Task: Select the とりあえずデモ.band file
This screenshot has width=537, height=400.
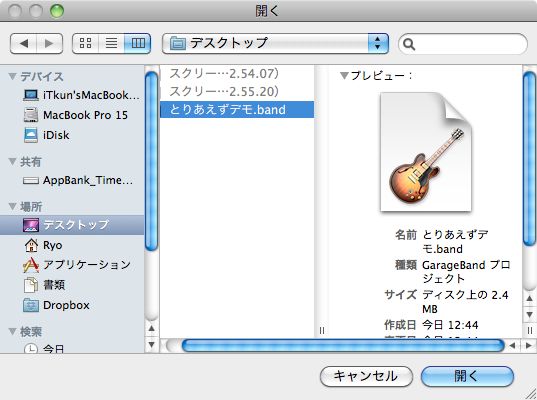Action: pos(237,110)
